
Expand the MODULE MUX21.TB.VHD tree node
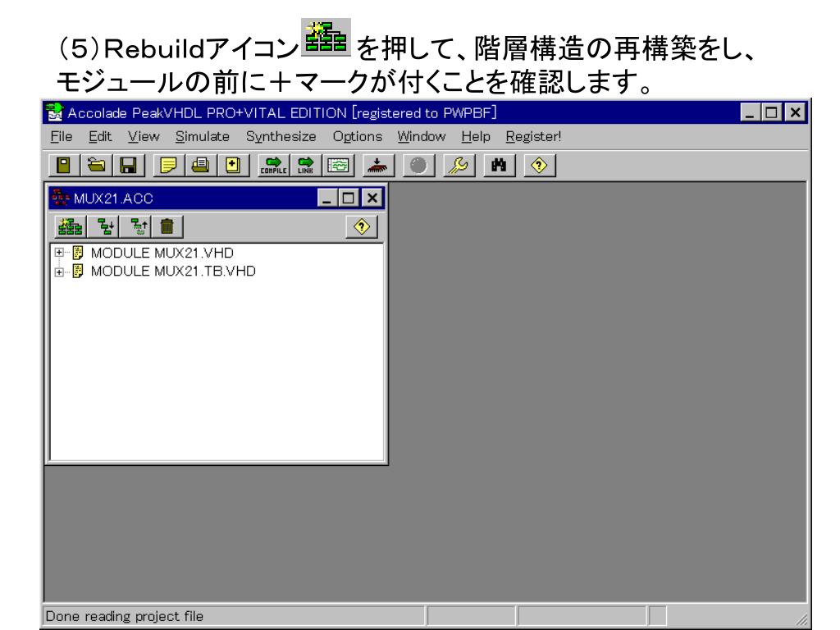tap(59, 272)
